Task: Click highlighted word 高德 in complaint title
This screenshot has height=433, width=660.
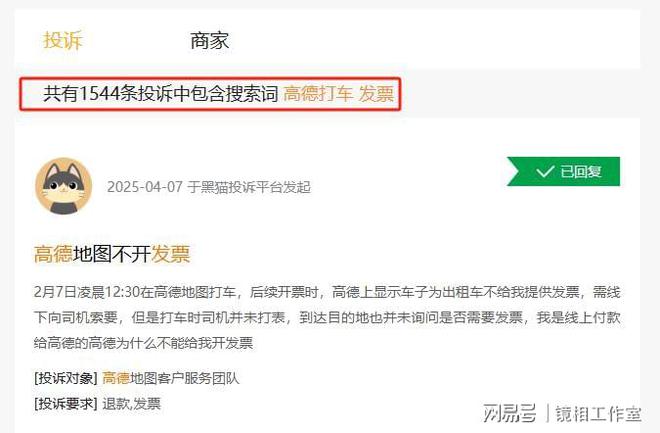Action: (53, 254)
